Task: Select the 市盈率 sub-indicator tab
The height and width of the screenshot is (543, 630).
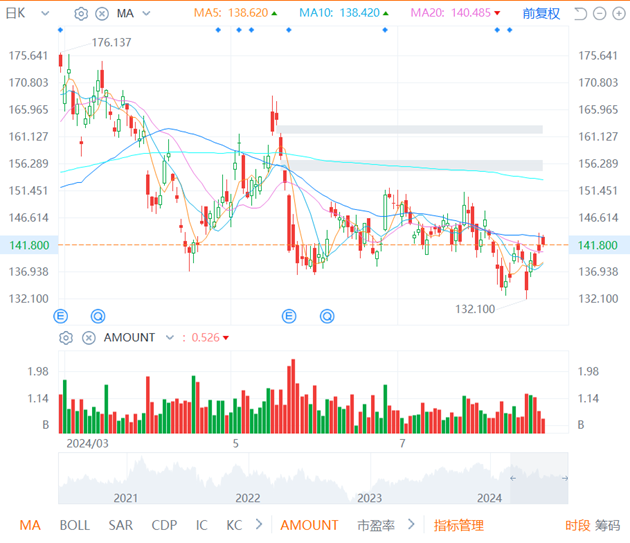Action: [376, 525]
